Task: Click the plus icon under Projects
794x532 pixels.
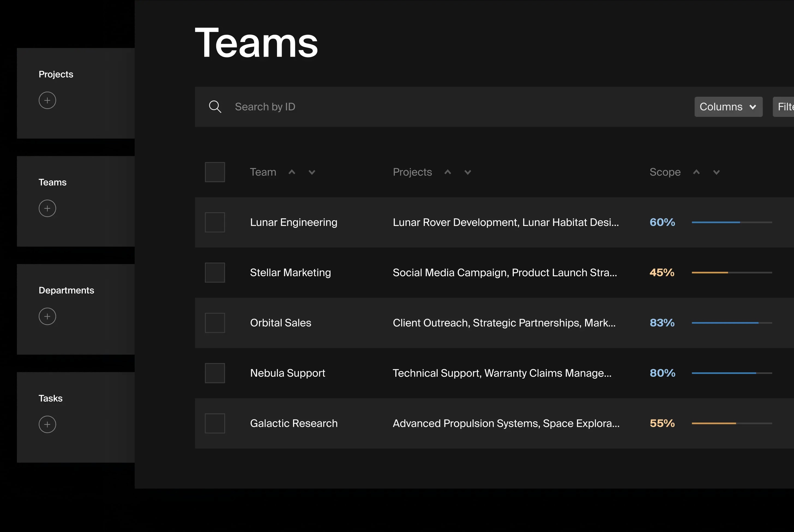Action: 47,100
